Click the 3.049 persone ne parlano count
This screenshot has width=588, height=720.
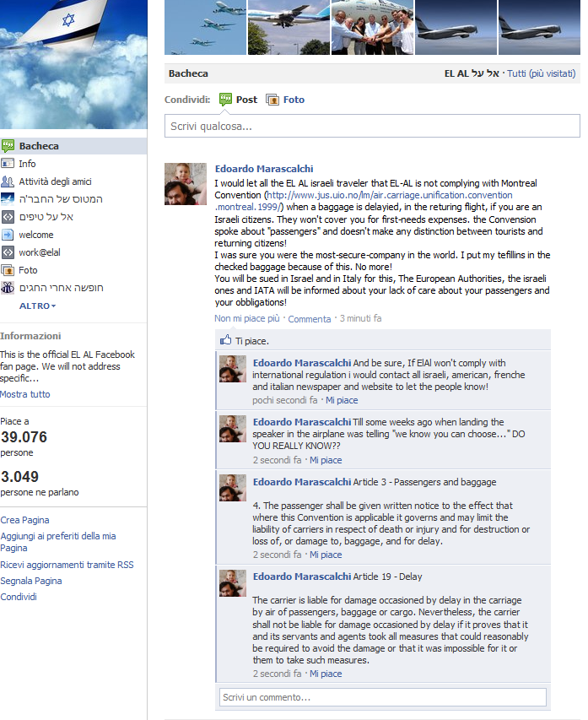click(x=19, y=477)
